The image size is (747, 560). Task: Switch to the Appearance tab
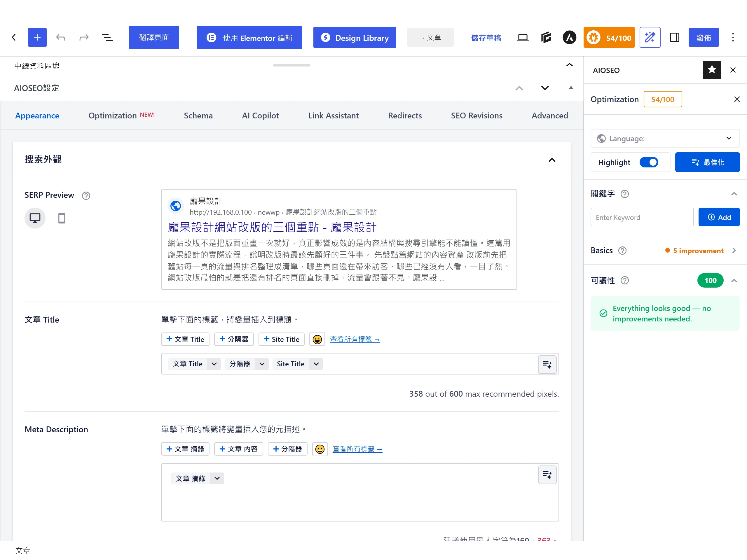(37, 116)
